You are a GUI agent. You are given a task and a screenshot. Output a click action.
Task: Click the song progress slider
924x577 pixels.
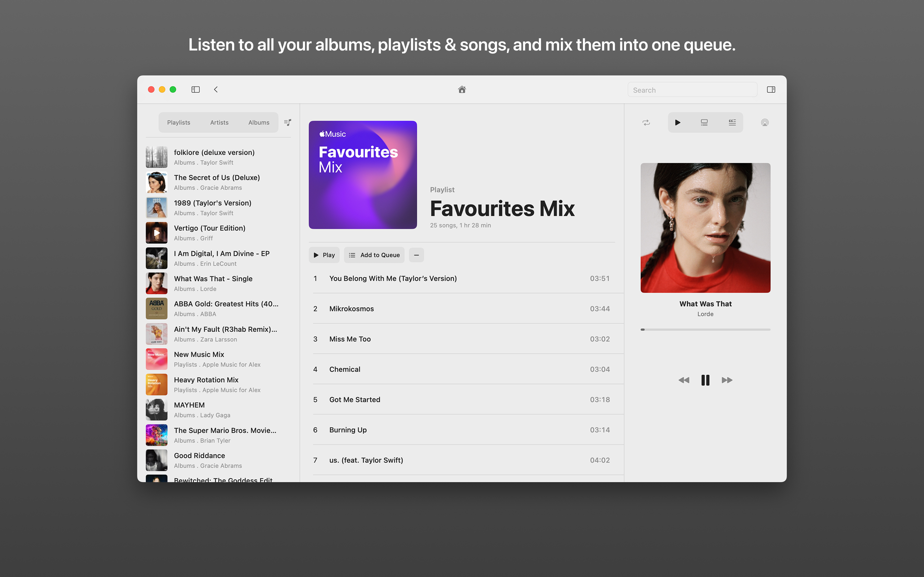pyautogui.click(x=705, y=329)
